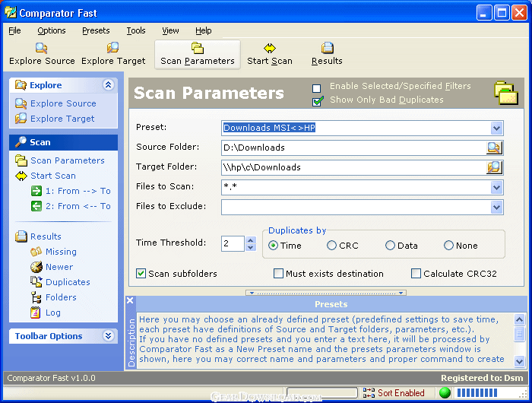
Task: Open the File menu
Action: click(x=14, y=30)
